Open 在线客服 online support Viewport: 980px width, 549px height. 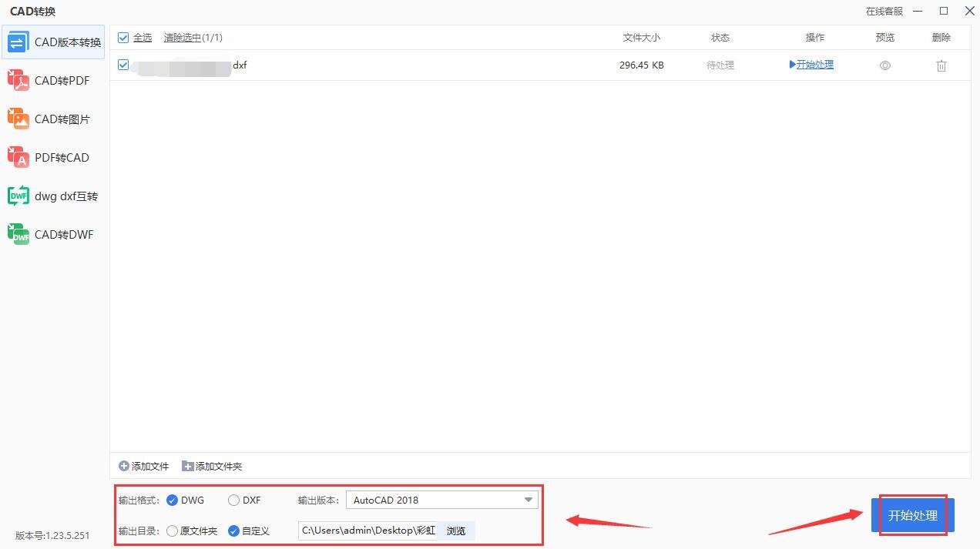(x=884, y=12)
